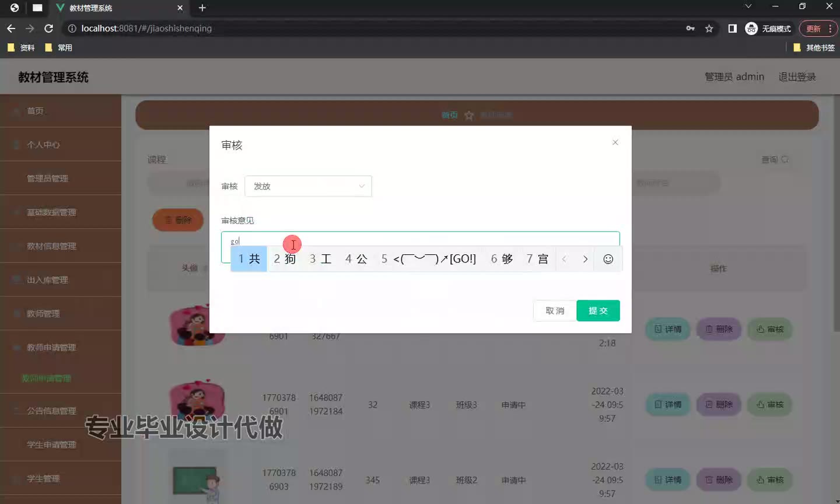The height and width of the screenshot is (504, 840).
Task: Open the IME emoji panel icon
Action: click(608, 259)
